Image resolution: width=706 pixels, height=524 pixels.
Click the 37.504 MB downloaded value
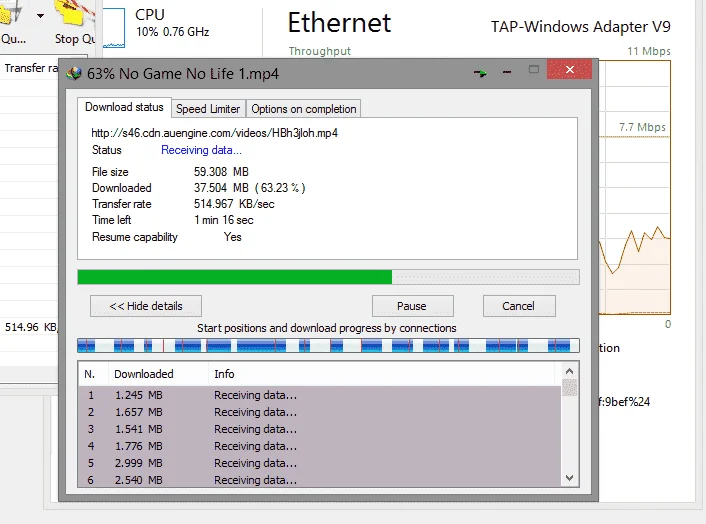pyautogui.click(x=249, y=188)
